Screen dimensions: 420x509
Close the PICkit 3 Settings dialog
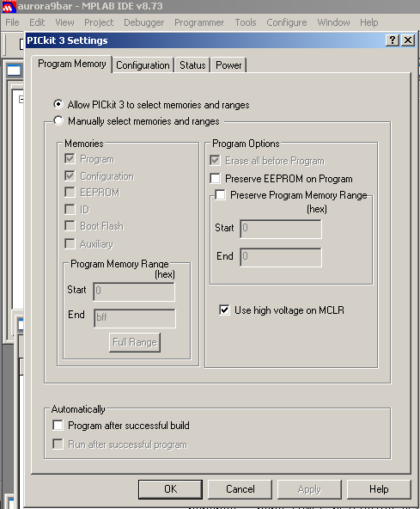[x=408, y=40]
